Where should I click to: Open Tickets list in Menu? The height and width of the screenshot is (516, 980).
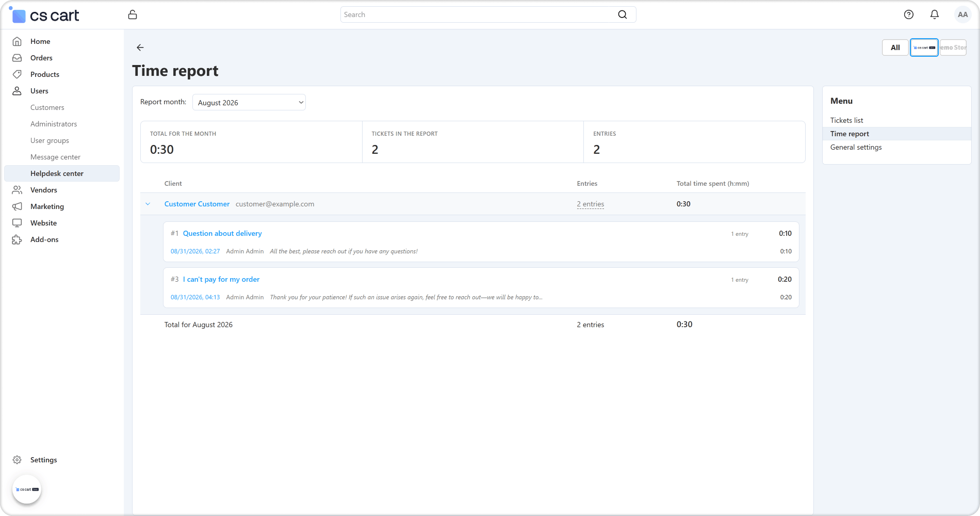[x=846, y=120]
